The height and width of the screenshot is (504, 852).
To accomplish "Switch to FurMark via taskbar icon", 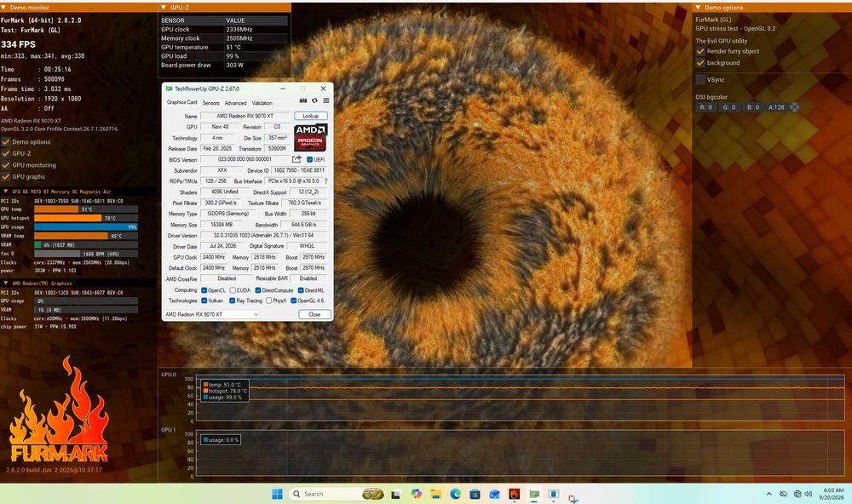I will pyautogui.click(x=514, y=494).
